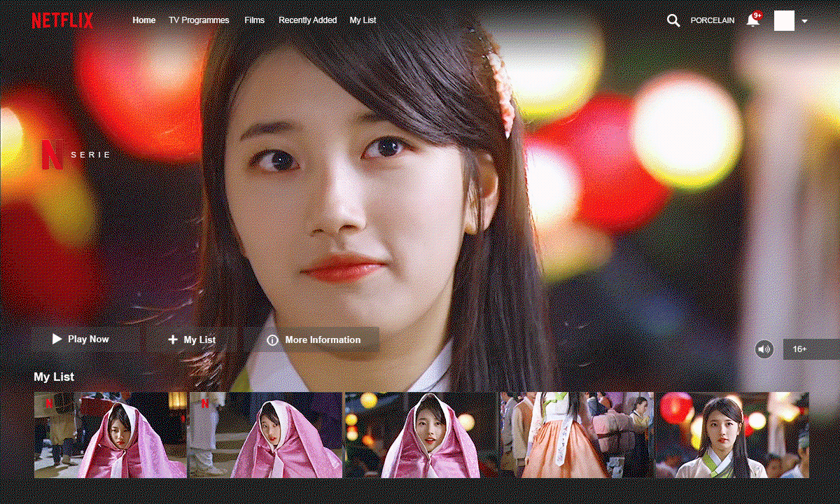
Task: Open the notifications bell
Action: coord(754,19)
